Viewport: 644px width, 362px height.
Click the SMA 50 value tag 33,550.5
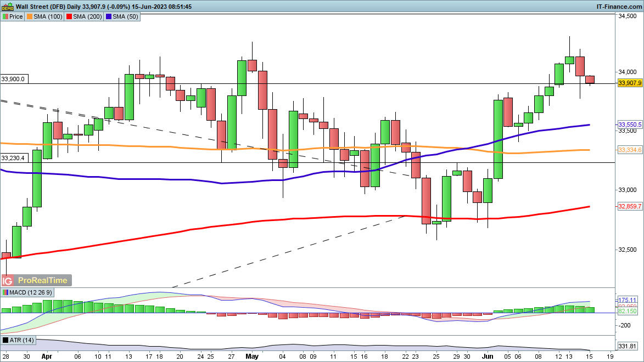click(x=630, y=125)
